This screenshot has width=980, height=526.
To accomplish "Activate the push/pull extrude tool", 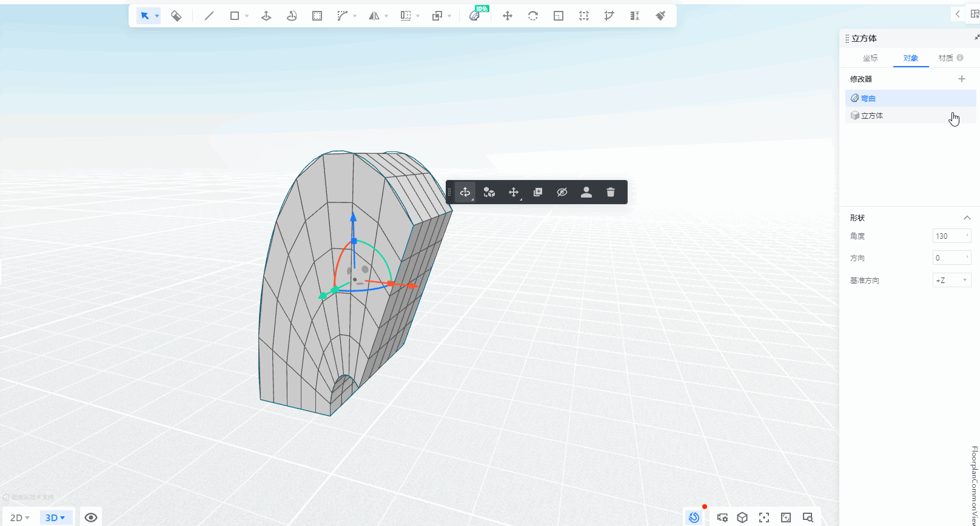I will click(266, 16).
